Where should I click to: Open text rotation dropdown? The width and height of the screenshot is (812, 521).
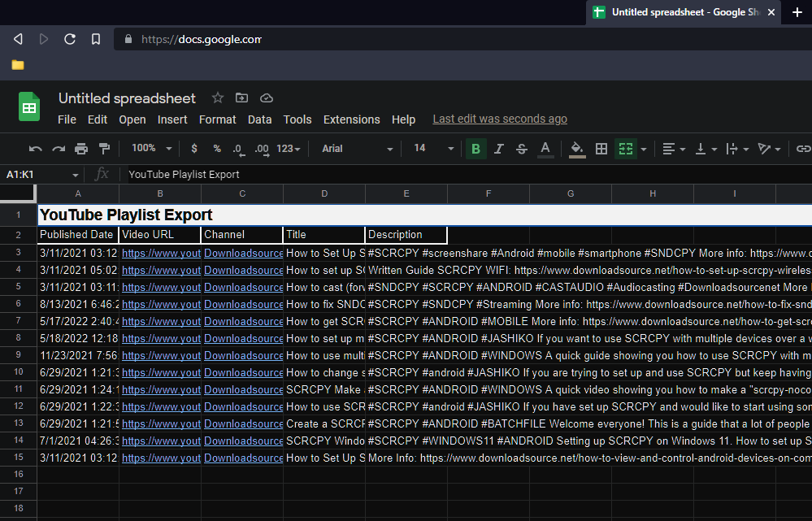(x=769, y=150)
